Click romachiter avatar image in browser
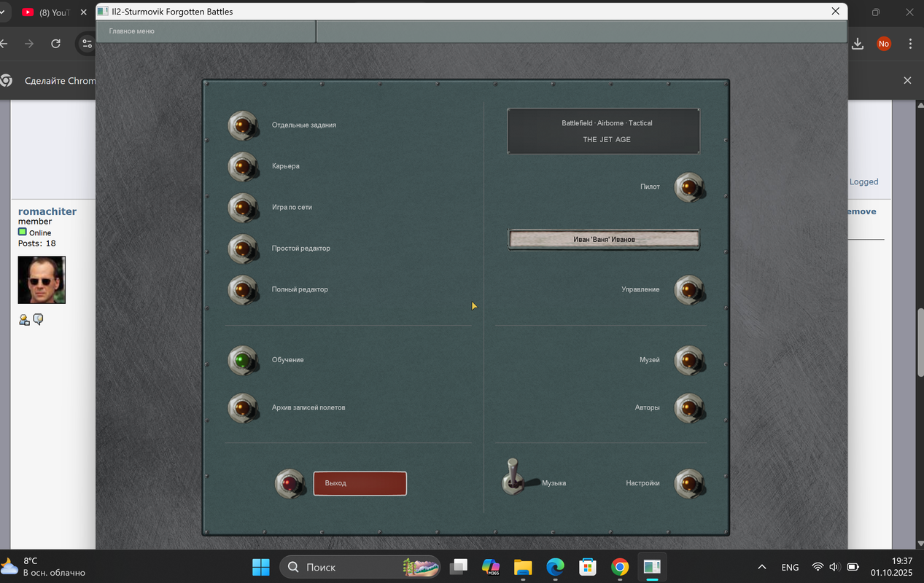The image size is (924, 583). 42,280
